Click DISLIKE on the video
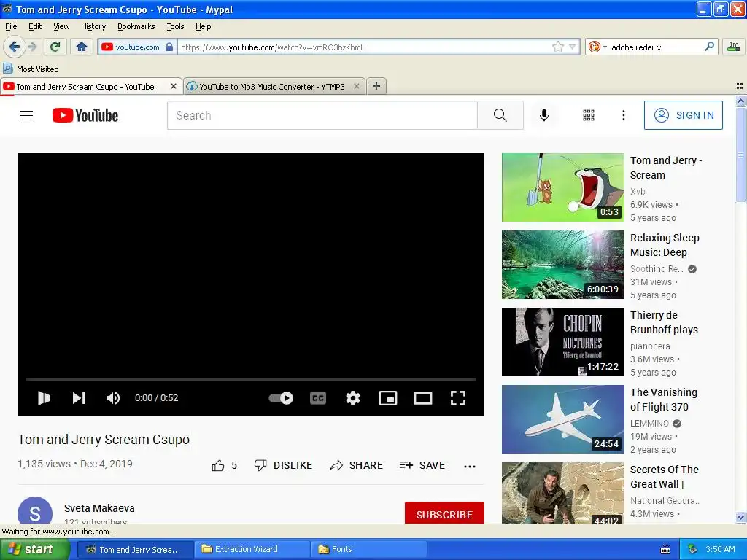This screenshot has width=747, height=560. click(x=283, y=465)
